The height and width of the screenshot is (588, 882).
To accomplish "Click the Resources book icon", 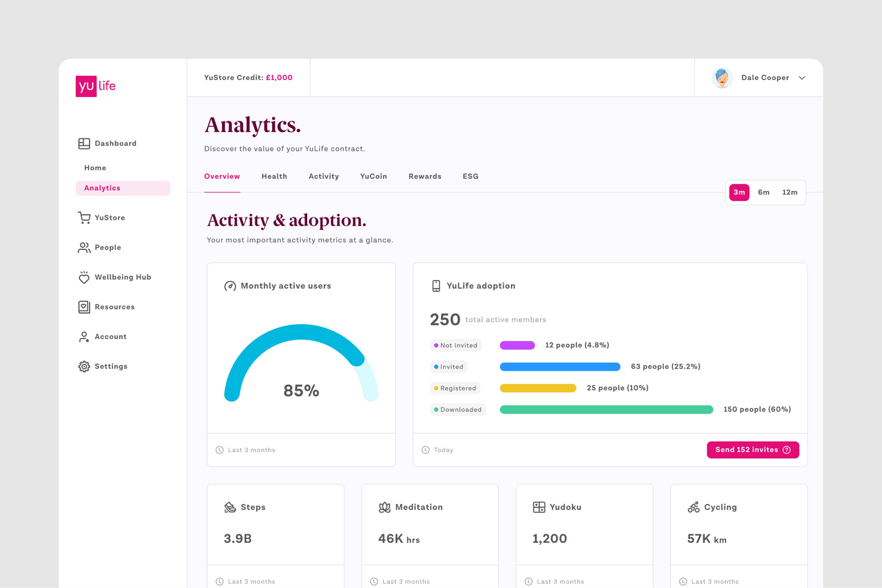I will 84,307.
